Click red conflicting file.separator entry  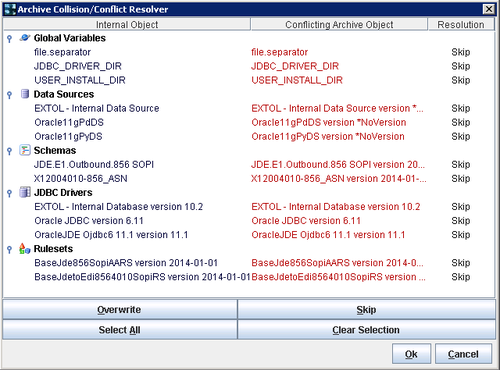[x=279, y=52]
